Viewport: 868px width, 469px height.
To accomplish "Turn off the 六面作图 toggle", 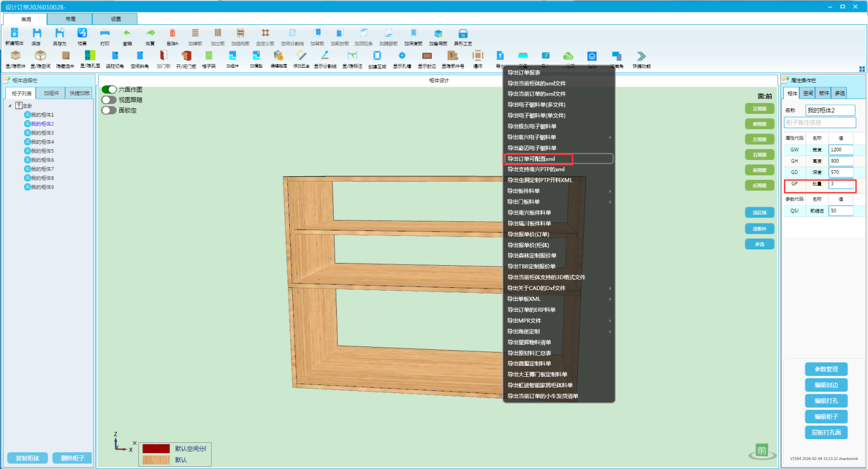I will [x=109, y=89].
